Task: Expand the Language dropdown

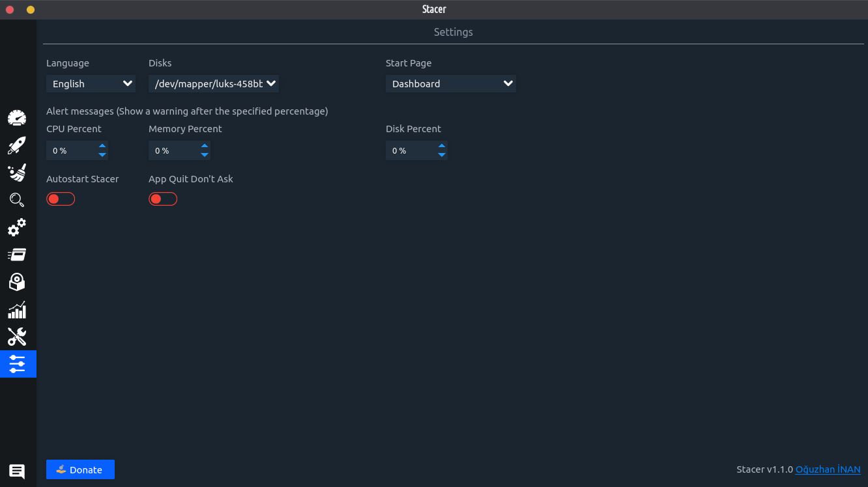Action: [x=91, y=83]
